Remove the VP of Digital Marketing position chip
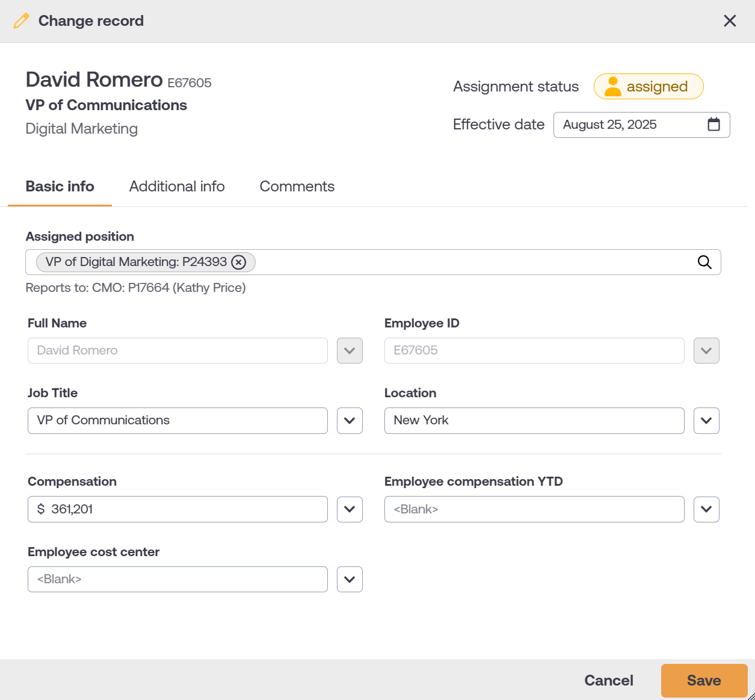The height and width of the screenshot is (700, 755). tap(239, 262)
